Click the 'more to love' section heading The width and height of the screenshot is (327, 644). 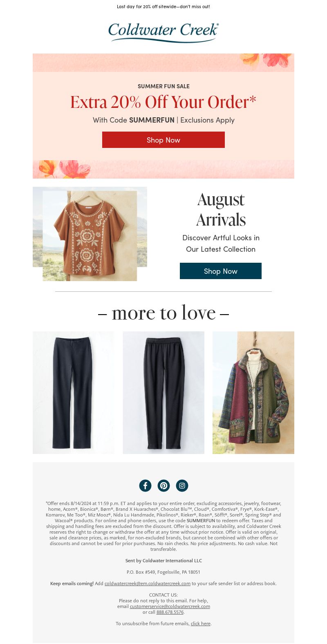[163, 313]
